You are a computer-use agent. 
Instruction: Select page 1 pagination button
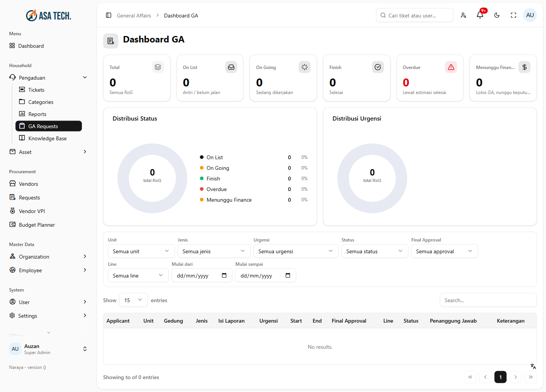point(500,377)
